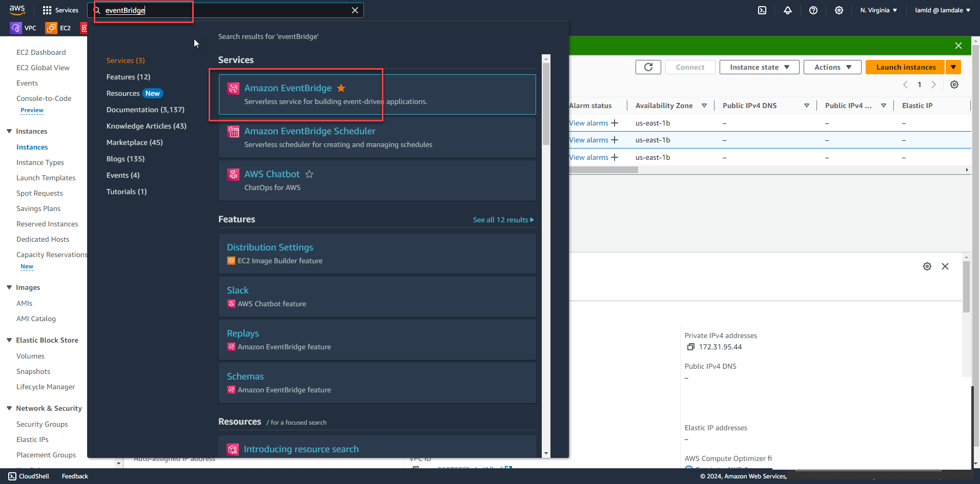Sort by Availability Zone column arrow
The image size is (980, 484).
pyautogui.click(x=704, y=106)
